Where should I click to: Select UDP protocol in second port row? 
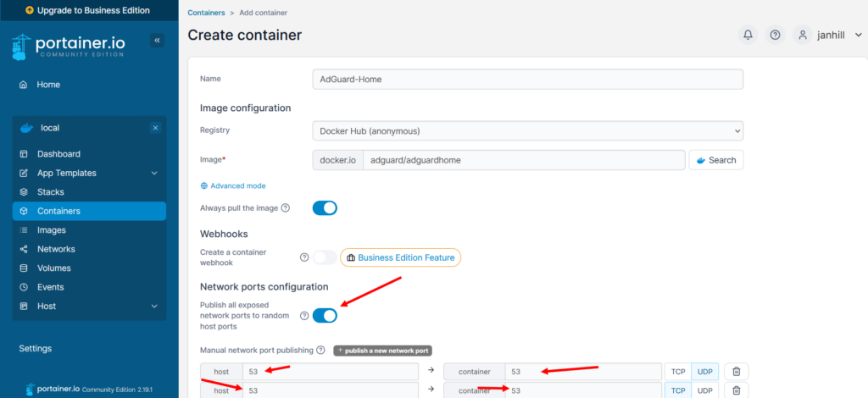pyautogui.click(x=704, y=390)
